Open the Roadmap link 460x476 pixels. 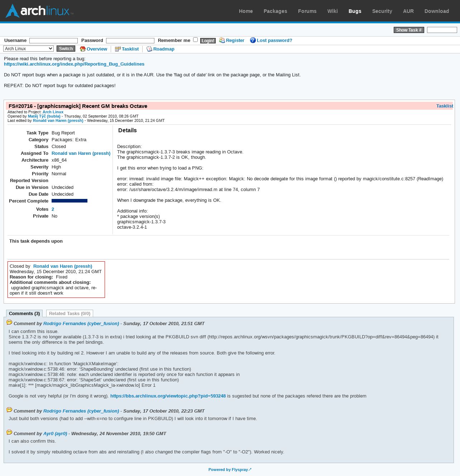coord(164,49)
